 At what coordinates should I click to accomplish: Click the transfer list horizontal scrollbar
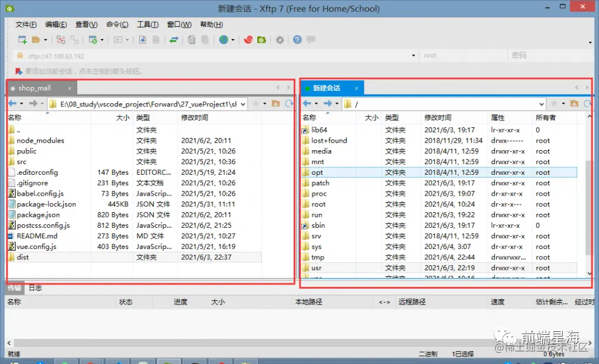point(299,342)
